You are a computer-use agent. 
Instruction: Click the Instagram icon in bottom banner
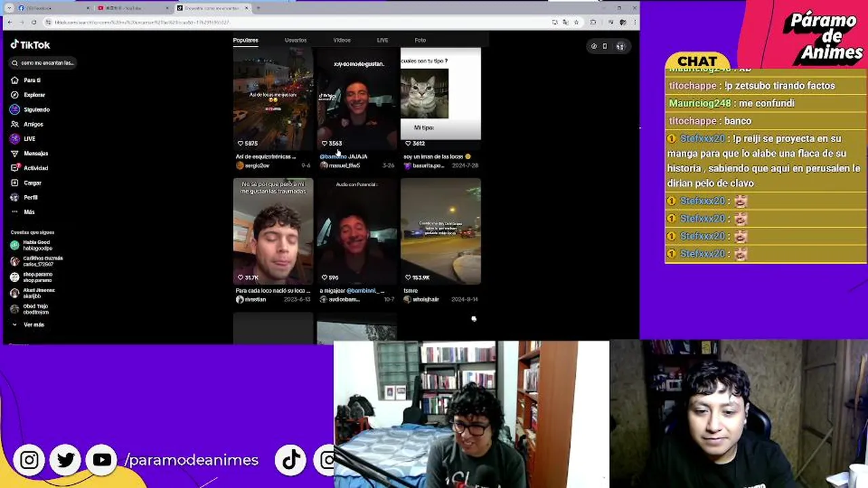(x=29, y=460)
